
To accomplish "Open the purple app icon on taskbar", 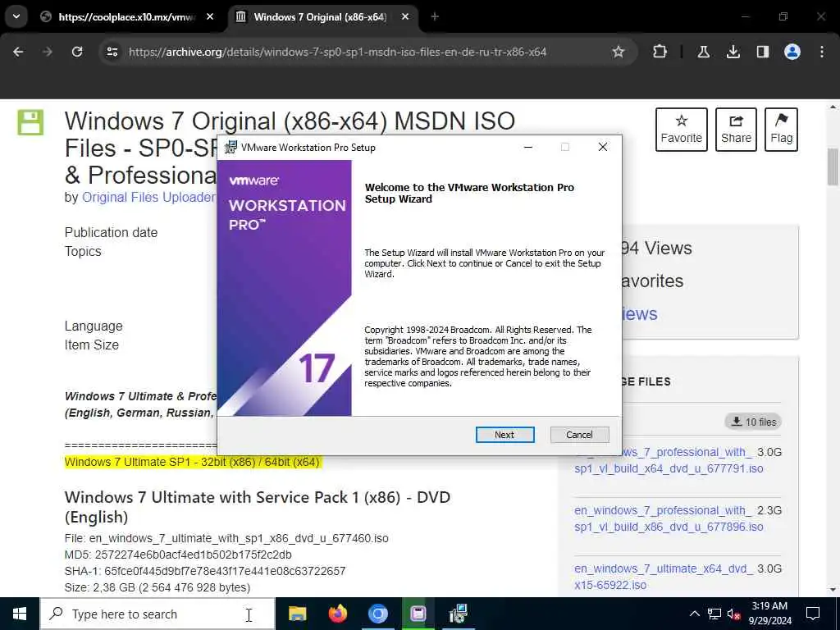I will (x=418, y=614).
